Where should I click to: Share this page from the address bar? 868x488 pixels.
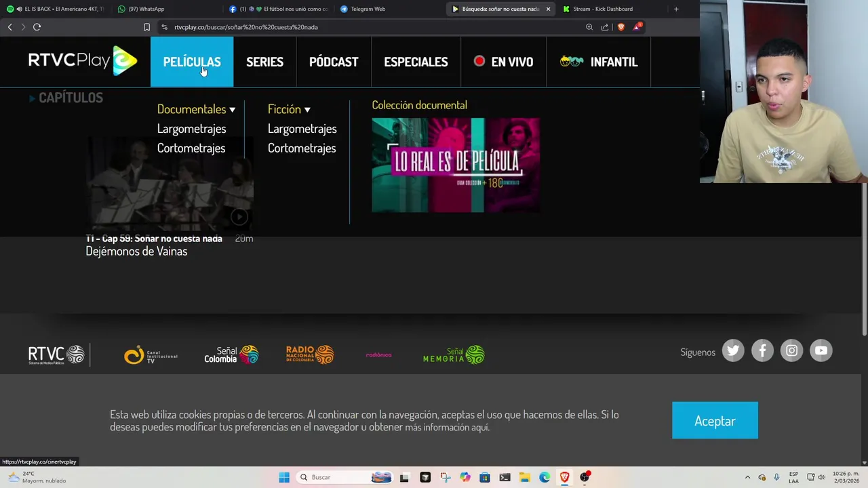[x=605, y=27]
